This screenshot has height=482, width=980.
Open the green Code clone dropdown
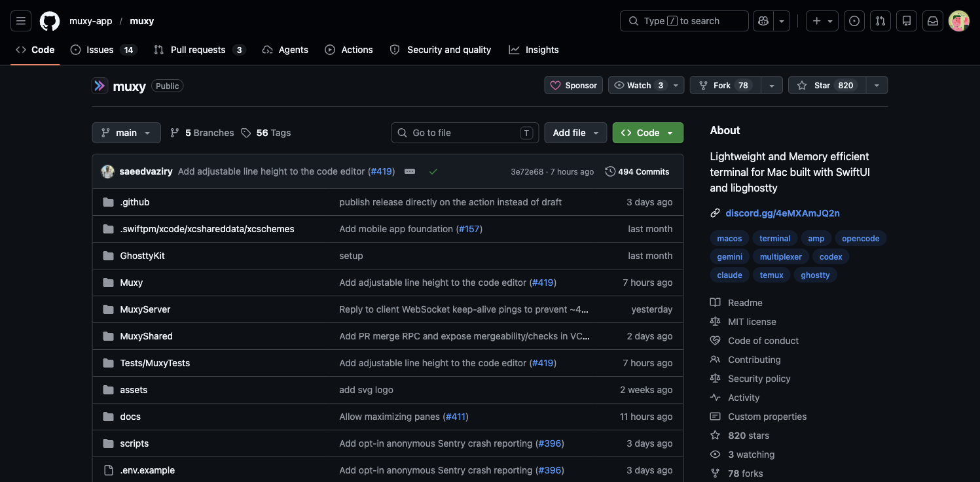point(648,133)
